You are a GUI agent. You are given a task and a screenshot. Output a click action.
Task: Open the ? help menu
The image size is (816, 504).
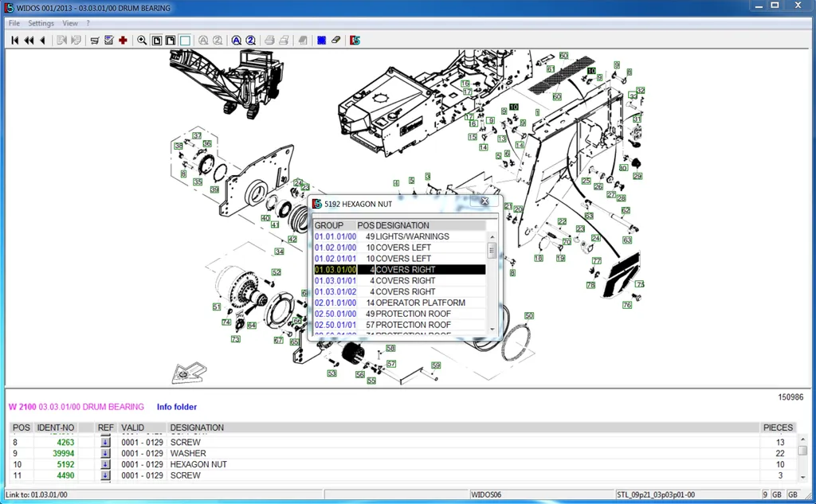(x=88, y=23)
